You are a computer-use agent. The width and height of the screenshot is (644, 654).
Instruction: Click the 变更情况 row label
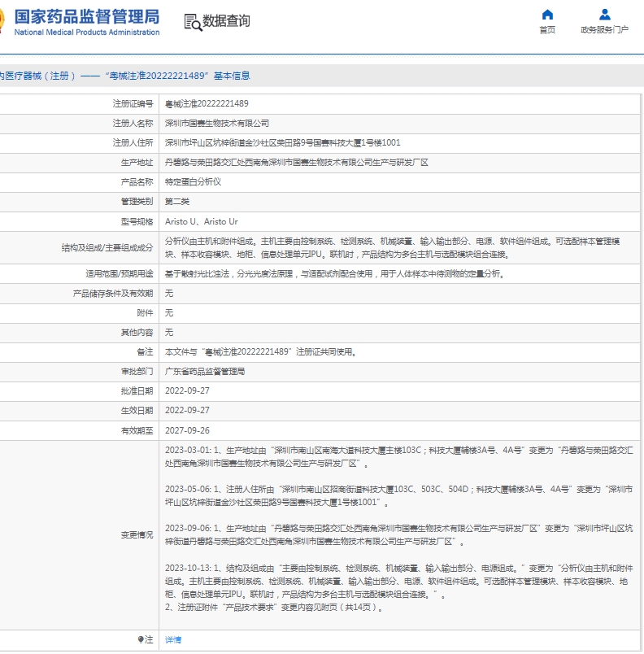tap(137, 534)
